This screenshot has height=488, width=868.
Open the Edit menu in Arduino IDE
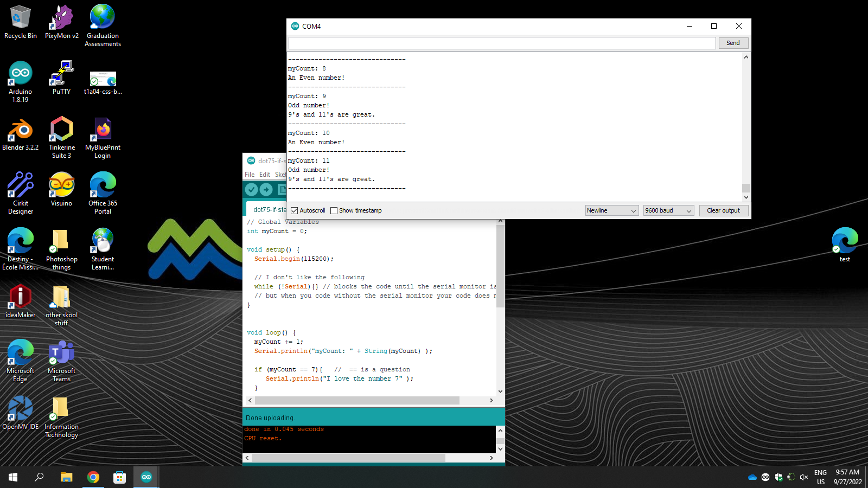[x=265, y=175]
